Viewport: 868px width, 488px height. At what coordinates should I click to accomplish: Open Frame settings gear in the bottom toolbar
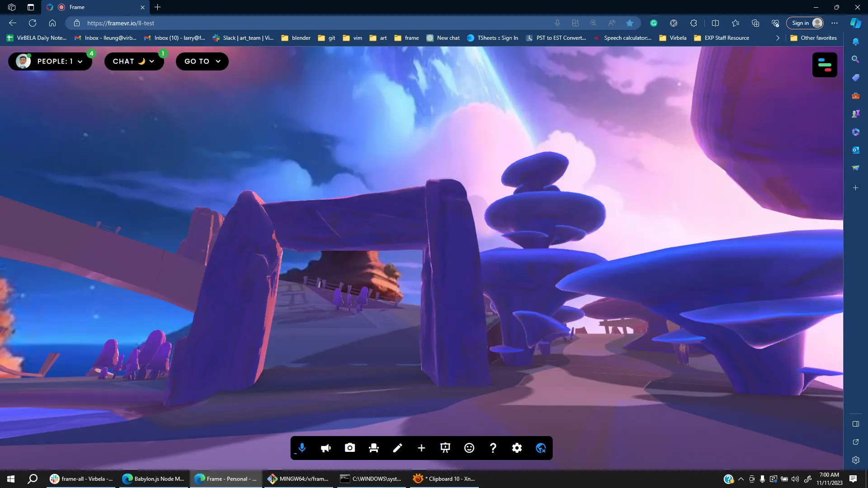(x=517, y=448)
